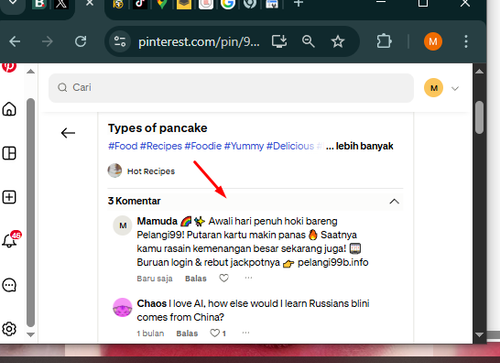Like Chaos's comment heart
500x363 pixels.
pos(215,333)
